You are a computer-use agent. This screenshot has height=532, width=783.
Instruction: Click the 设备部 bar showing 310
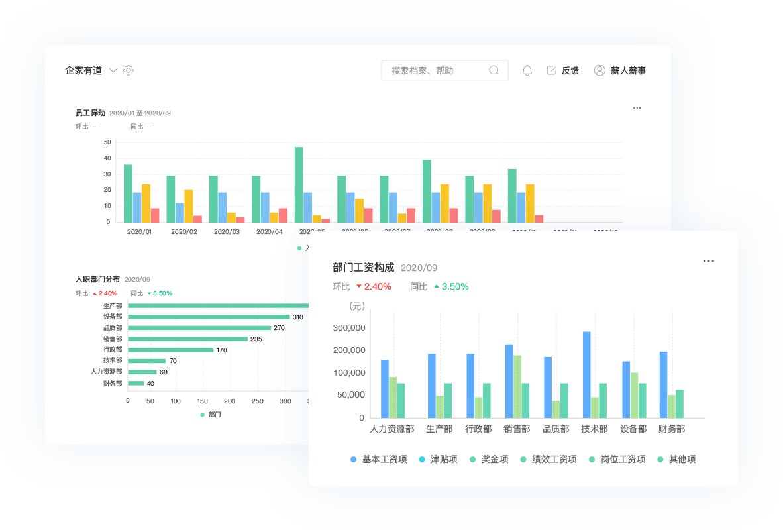(208, 317)
